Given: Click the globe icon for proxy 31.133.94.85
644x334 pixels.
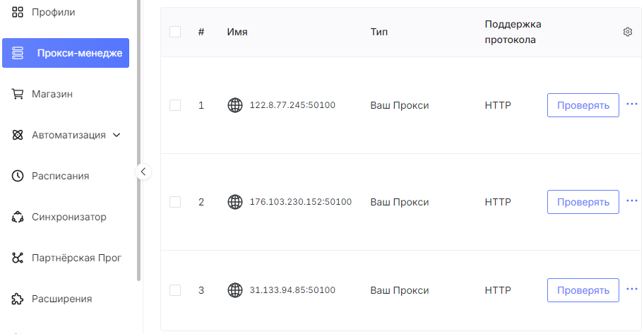Looking at the screenshot, I should pos(235,290).
